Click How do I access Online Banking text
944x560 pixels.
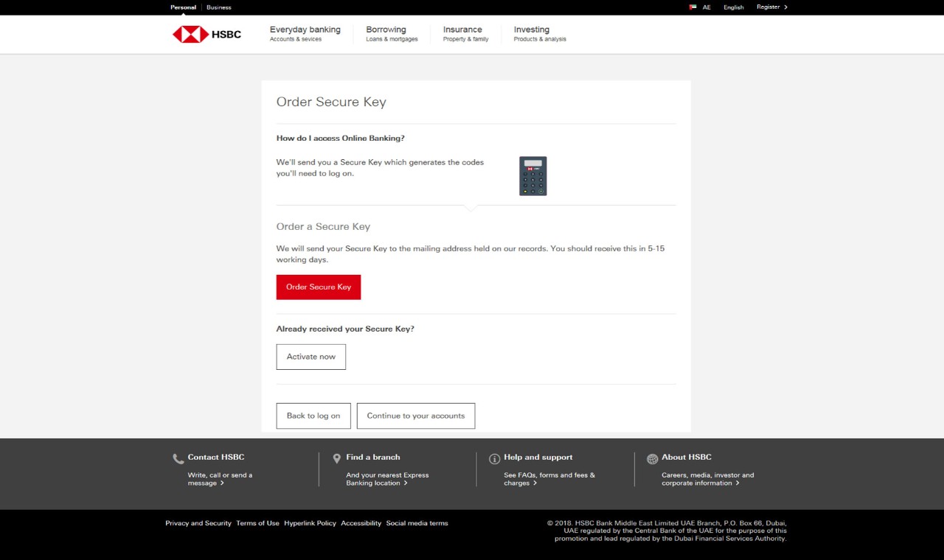click(341, 139)
